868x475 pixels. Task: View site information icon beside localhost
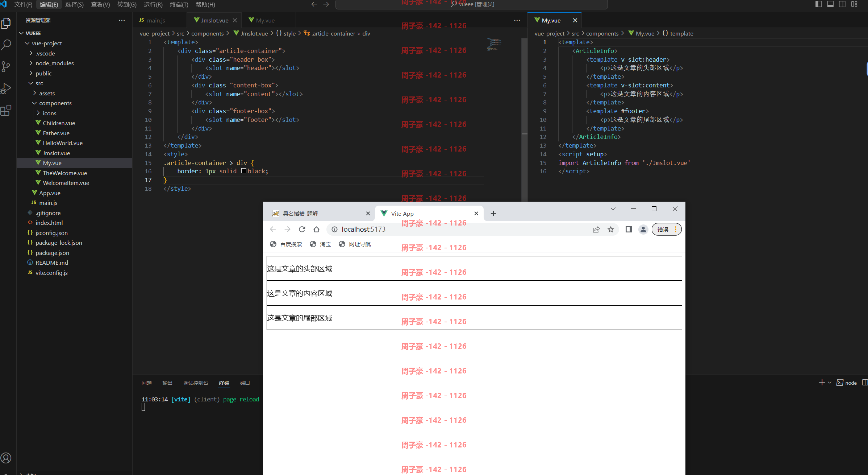(335, 229)
